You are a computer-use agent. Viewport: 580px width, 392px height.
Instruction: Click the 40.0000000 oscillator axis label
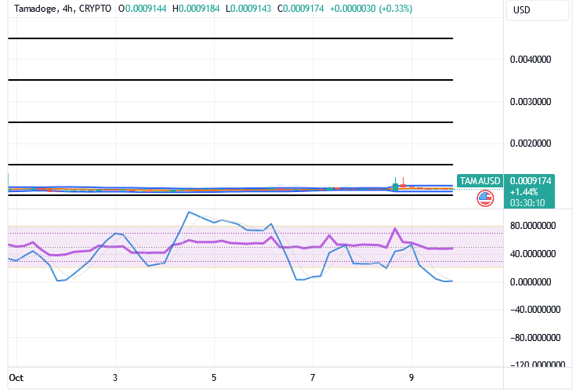click(x=533, y=254)
